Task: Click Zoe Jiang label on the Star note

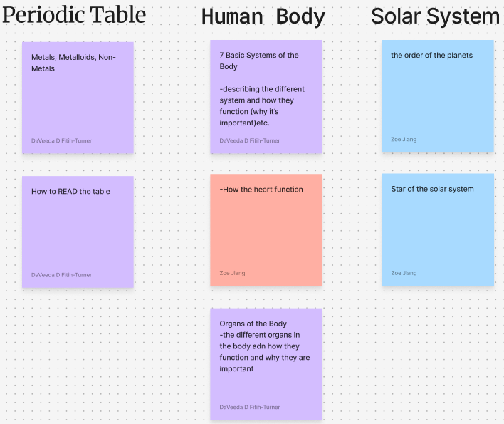Action: (x=404, y=273)
